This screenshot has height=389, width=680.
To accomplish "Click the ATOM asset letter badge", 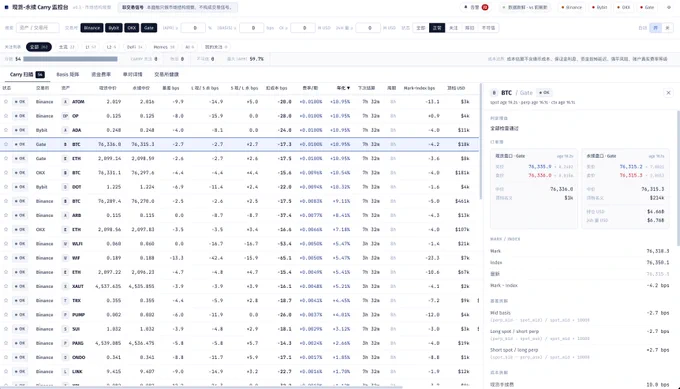I will (x=65, y=102).
